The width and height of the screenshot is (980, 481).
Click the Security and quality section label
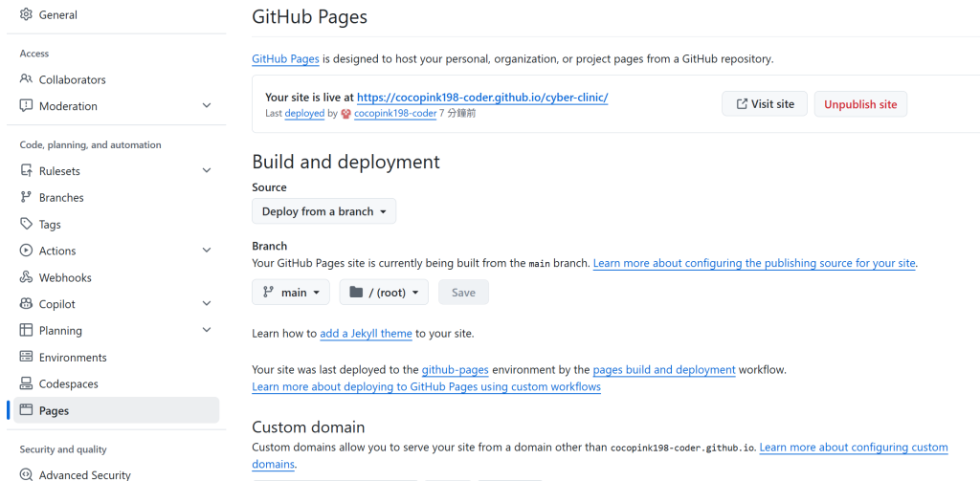(63, 449)
